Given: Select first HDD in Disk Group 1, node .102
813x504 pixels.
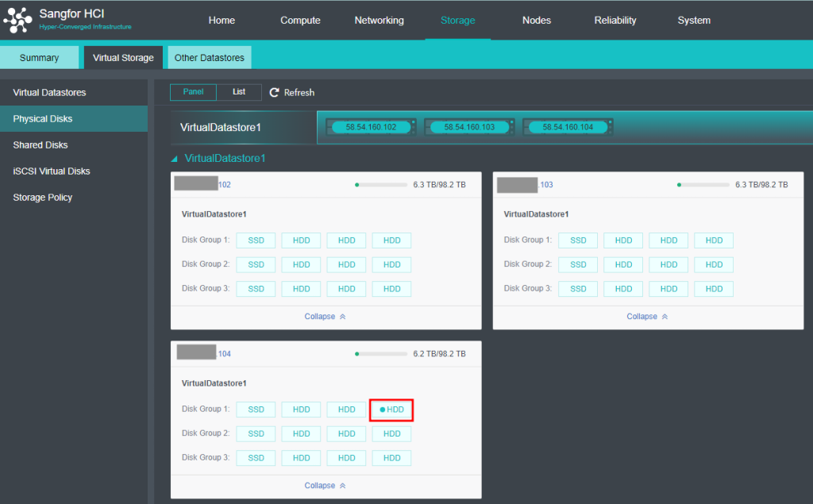Looking at the screenshot, I should point(301,240).
